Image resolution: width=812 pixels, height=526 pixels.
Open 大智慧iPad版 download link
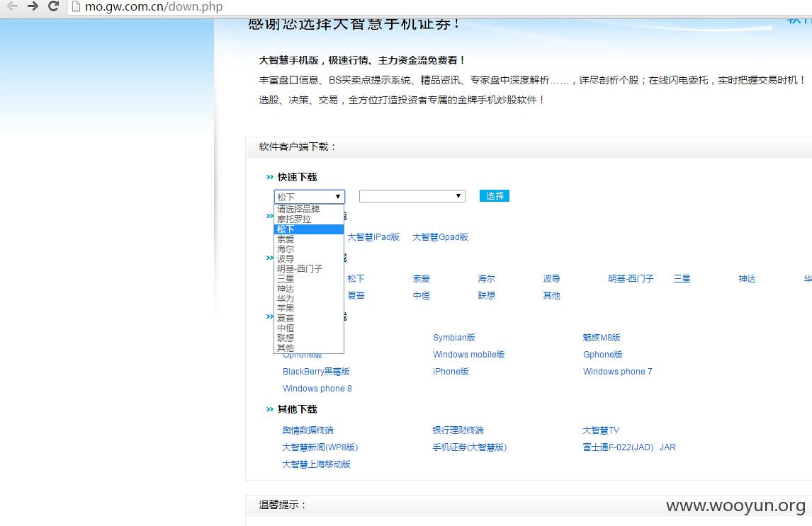(373, 237)
